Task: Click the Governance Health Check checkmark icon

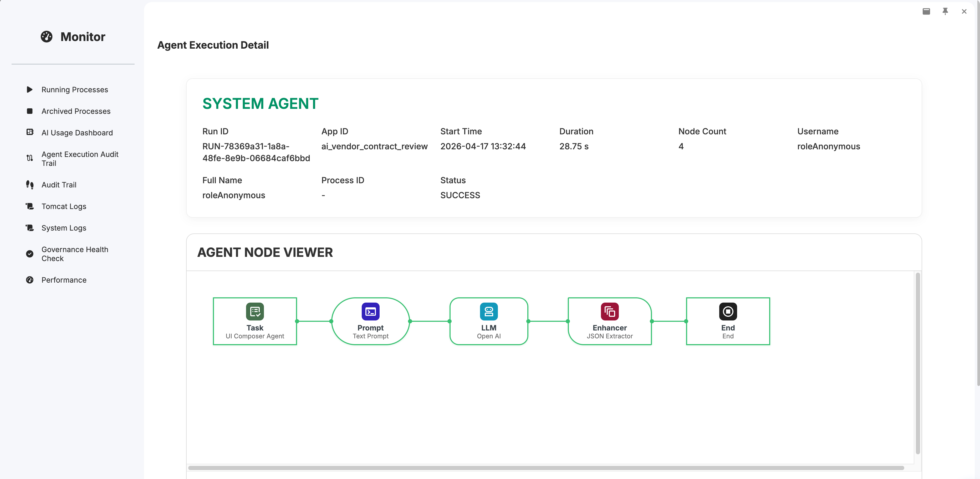Action: (x=30, y=254)
